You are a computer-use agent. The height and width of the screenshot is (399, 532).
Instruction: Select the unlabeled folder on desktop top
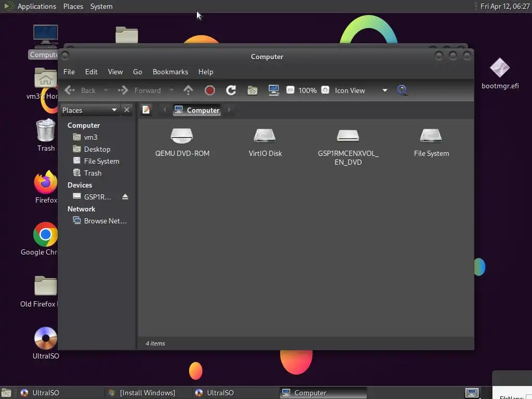tap(127, 35)
